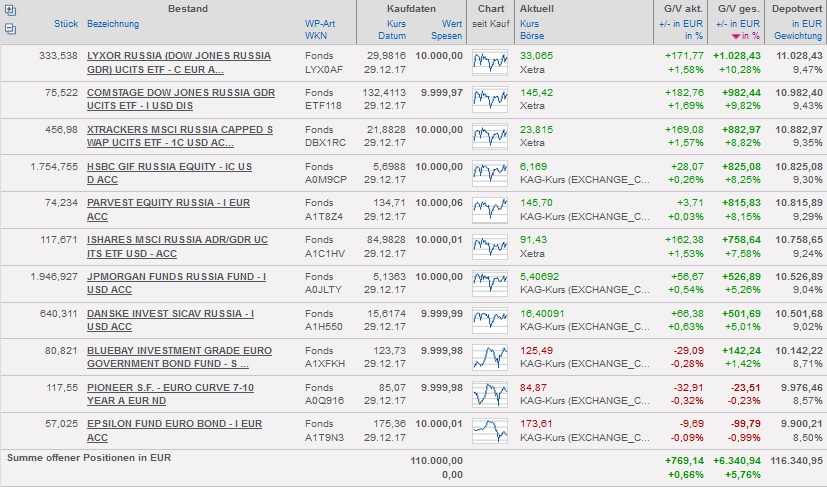
Task: Select LYXOR Depotwert 11.028,43
Action: [x=799, y=55]
